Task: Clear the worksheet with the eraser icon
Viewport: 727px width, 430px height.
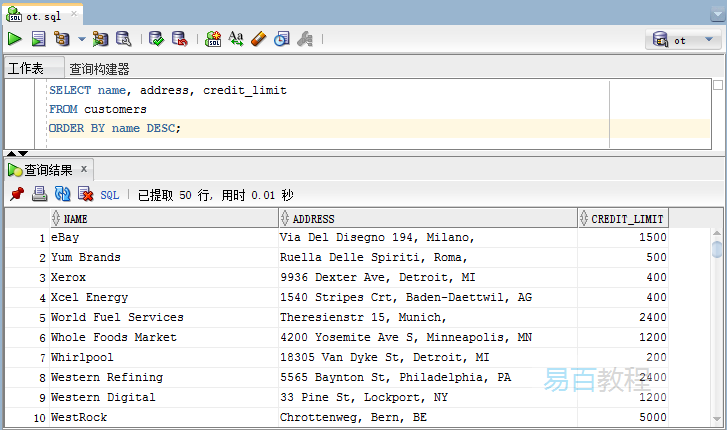Action: tap(258, 39)
